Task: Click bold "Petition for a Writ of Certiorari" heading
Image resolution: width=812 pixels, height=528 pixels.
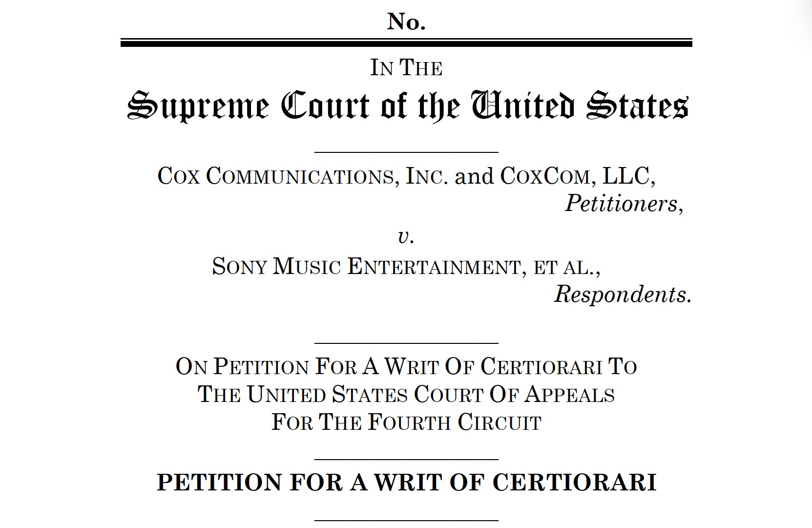Action: [x=406, y=483]
